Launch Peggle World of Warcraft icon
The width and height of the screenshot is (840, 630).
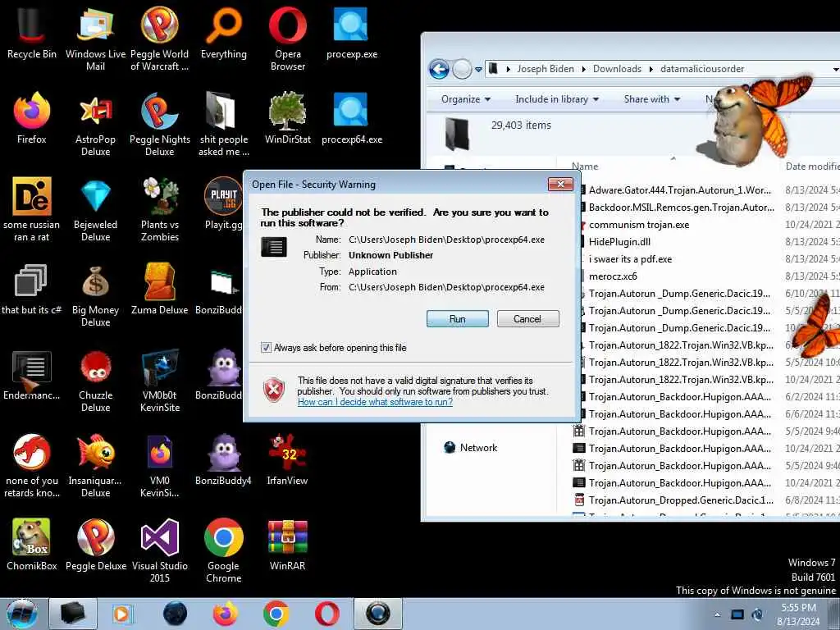pos(160,39)
